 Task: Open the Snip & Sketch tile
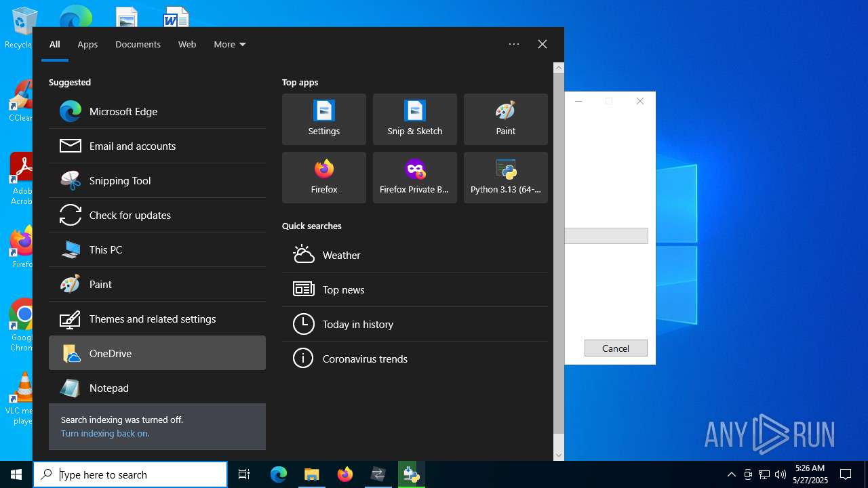[x=415, y=119]
